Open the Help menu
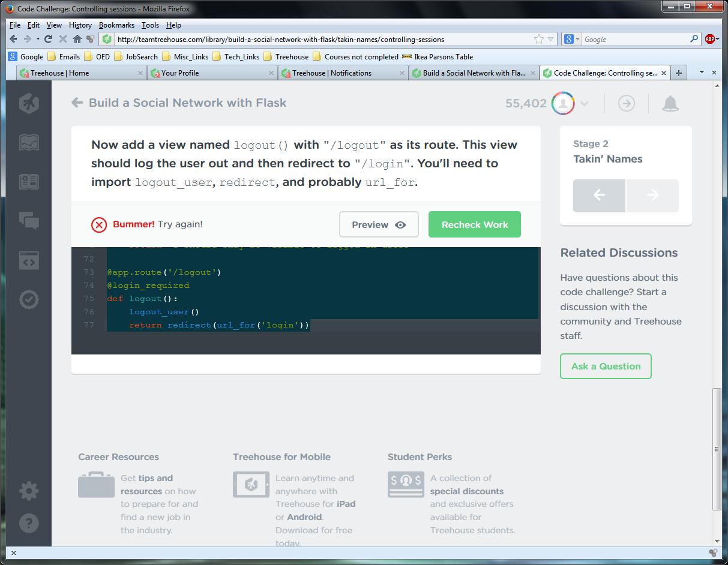The height and width of the screenshot is (565, 728). coord(173,25)
